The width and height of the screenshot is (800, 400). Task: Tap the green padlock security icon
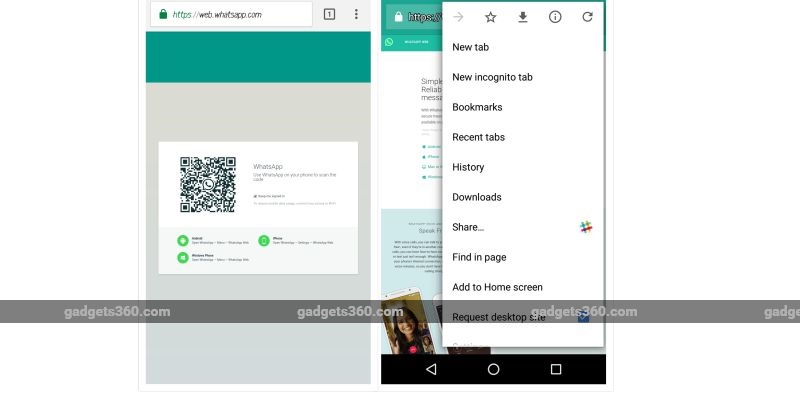point(163,14)
